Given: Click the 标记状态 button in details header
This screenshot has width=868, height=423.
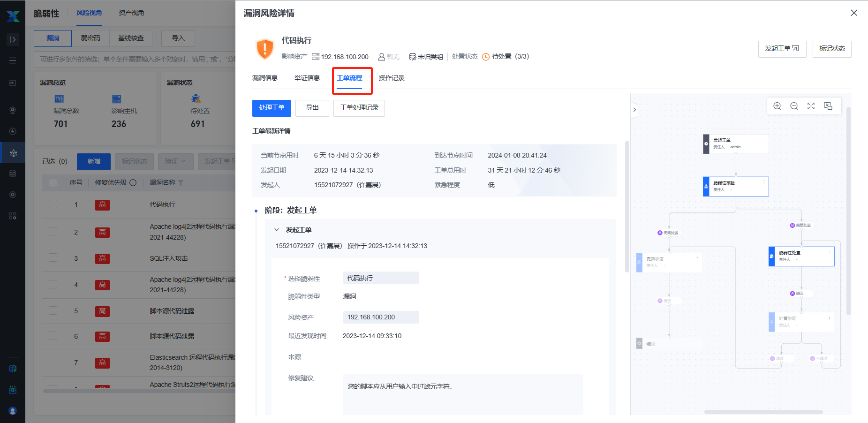Looking at the screenshot, I should [831, 49].
